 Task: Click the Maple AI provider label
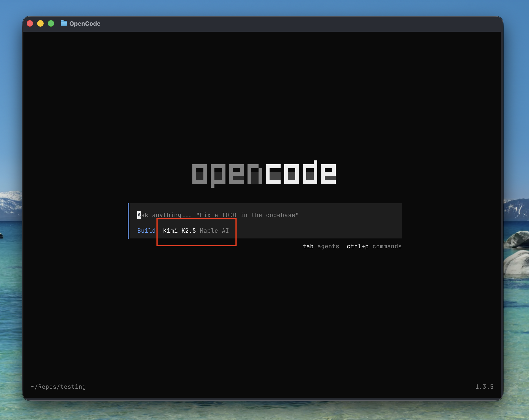point(214,231)
